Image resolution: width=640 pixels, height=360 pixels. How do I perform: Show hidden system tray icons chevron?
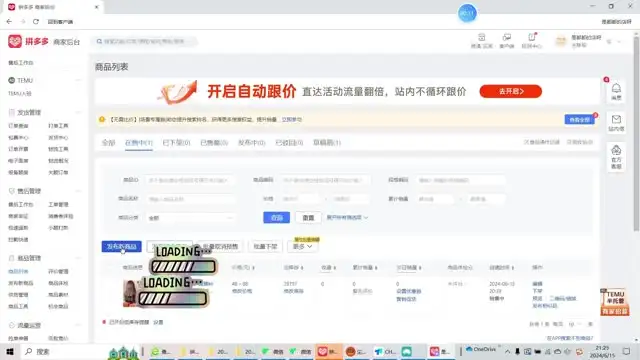click(507, 351)
